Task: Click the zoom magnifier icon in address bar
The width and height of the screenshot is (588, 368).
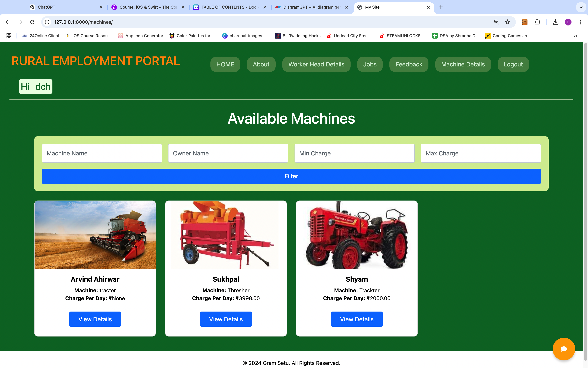Action: [496, 22]
